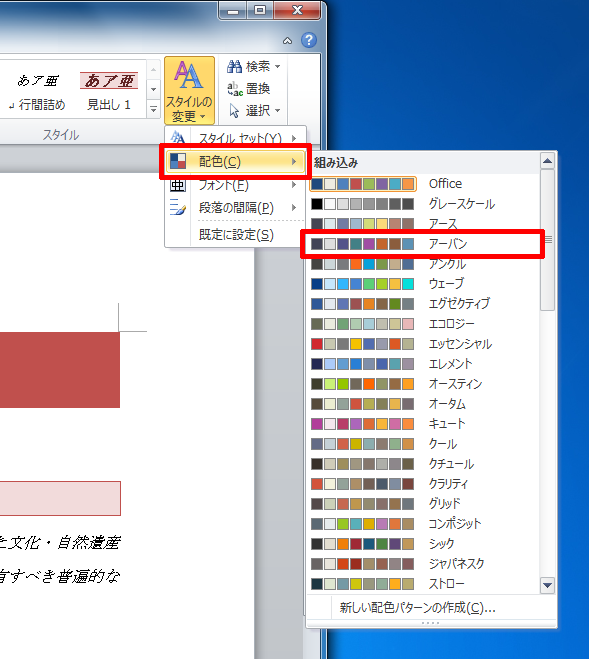Click the スタイルの変更 (Change Styles) icon
The image size is (589, 659).
pyautogui.click(x=189, y=76)
